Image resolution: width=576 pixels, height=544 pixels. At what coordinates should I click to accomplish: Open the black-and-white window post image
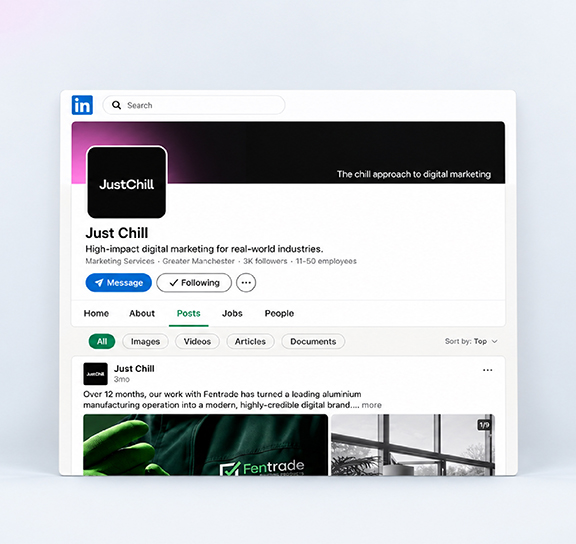tap(413, 445)
